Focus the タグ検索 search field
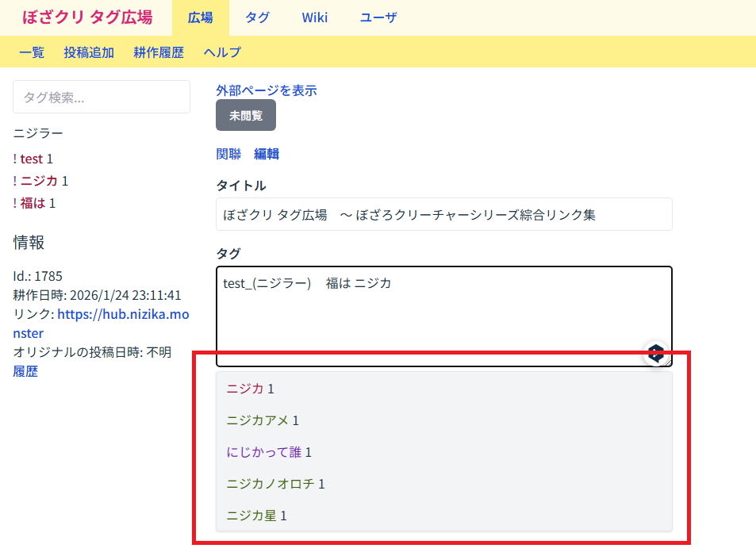 click(x=102, y=97)
